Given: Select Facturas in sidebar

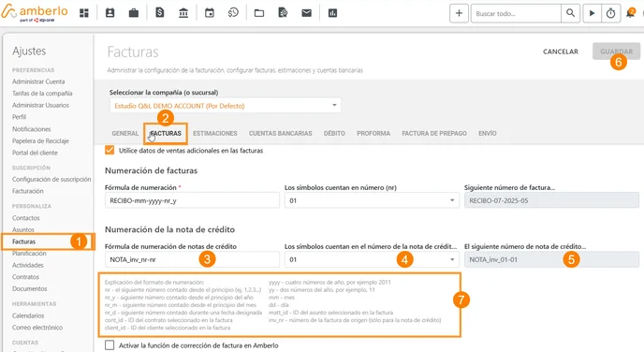Looking at the screenshot, I should 23,242.
